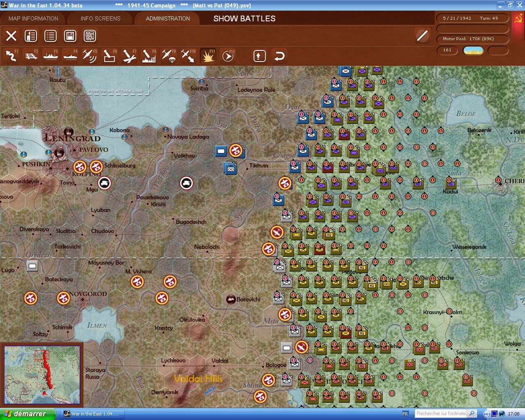This screenshot has height=420, width=525.
Task: Switch to the ADMINISTRATION tab
Action: (x=168, y=18)
